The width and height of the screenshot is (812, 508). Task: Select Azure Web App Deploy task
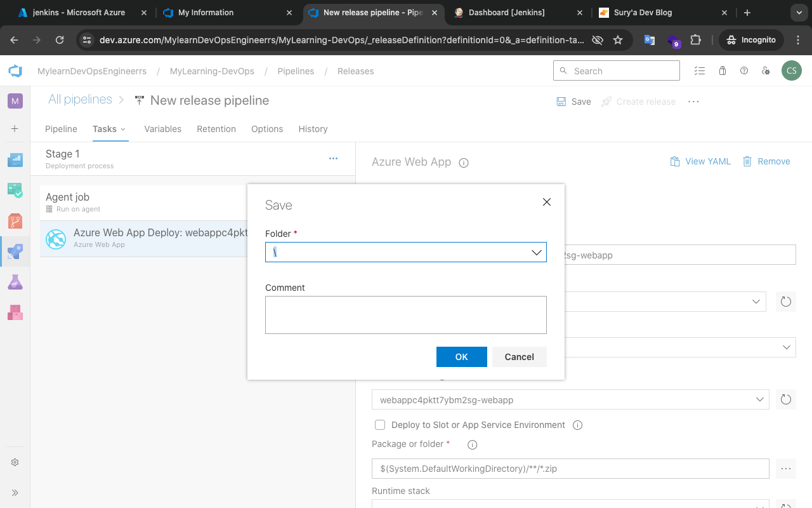click(x=143, y=239)
